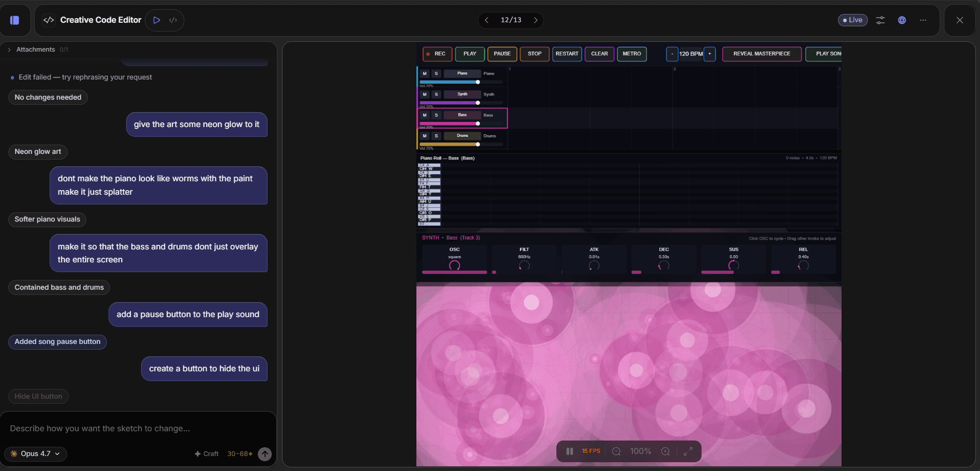The width and height of the screenshot is (980, 471).
Task: Open the settings sliders icon
Action: [880, 20]
